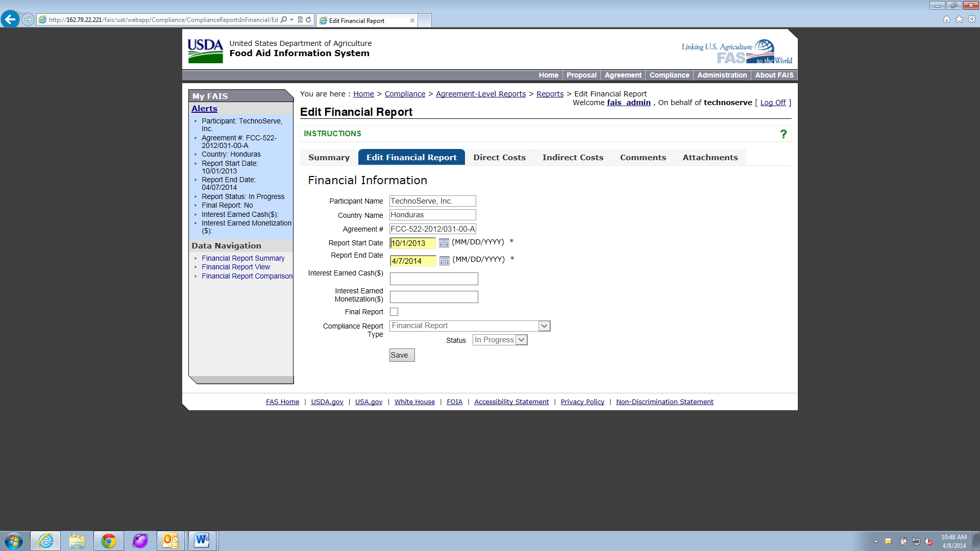Viewport: 980px width, 551px height.
Task: Open Microsoft Word from the taskbar
Action: pos(202,541)
